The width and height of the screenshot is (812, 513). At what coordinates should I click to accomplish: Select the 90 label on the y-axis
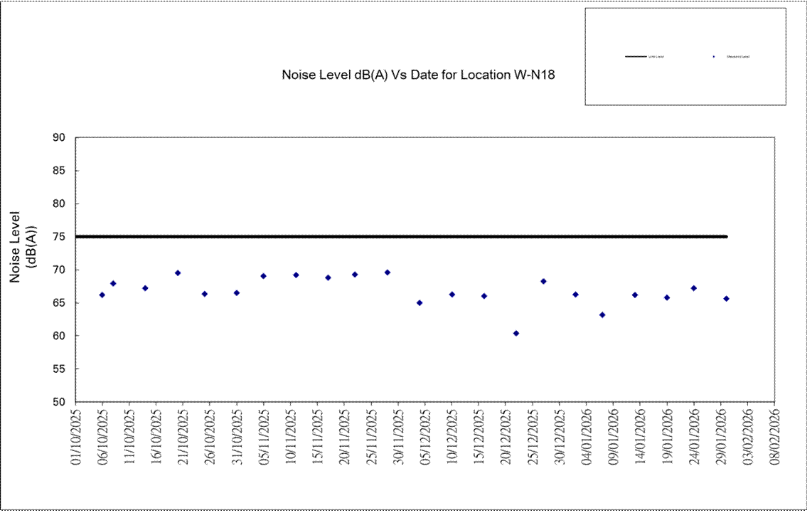click(59, 138)
